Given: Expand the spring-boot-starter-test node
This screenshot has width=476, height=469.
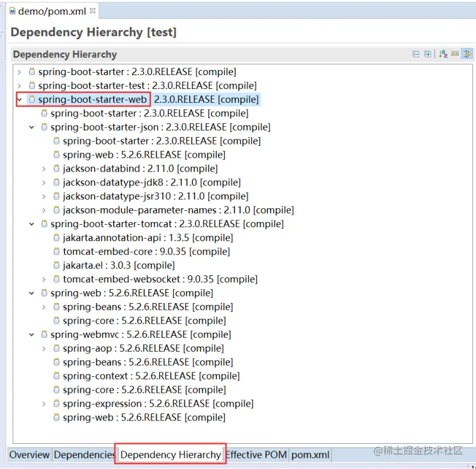Looking at the screenshot, I should point(20,86).
